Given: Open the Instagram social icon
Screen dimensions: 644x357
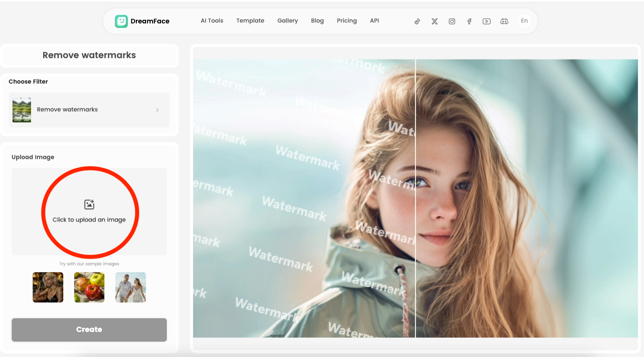Looking at the screenshot, I should [x=452, y=21].
